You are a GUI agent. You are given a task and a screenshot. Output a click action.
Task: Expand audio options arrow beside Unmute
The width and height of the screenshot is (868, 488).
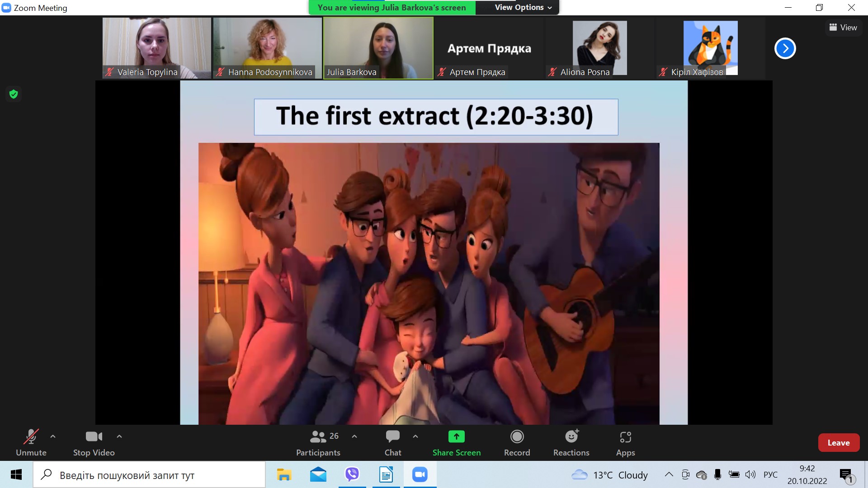53,436
